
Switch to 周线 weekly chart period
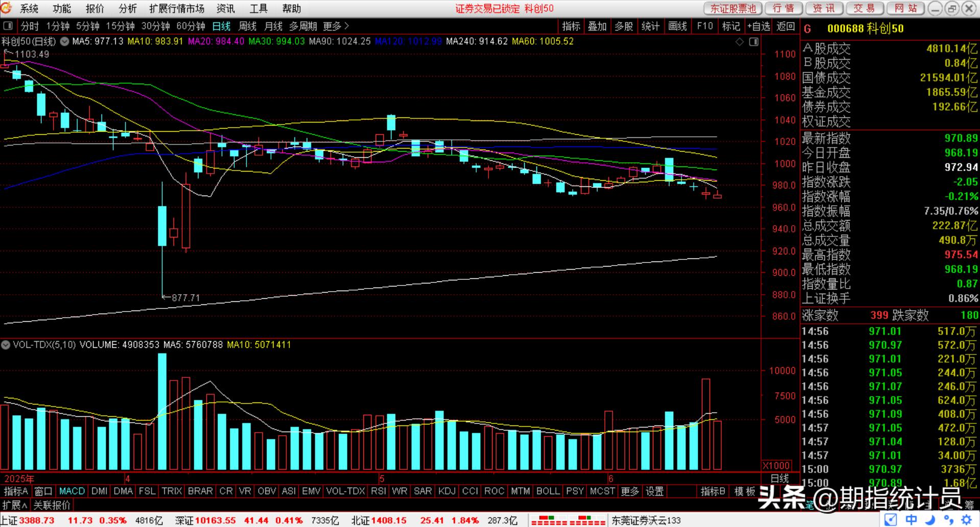pyautogui.click(x=248, y=26)
